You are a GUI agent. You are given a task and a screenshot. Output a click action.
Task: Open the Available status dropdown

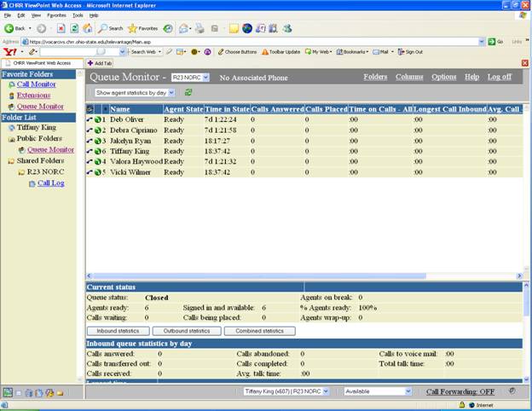click(x=408, y=391)
